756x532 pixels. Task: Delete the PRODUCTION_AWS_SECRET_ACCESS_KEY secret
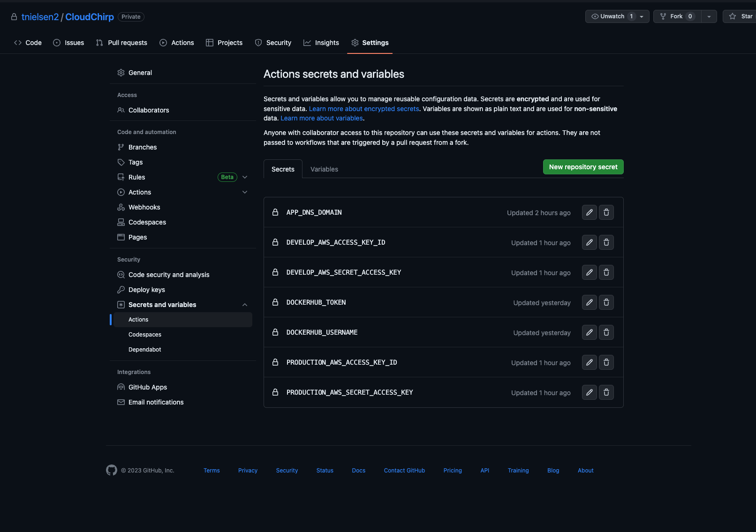606,392
